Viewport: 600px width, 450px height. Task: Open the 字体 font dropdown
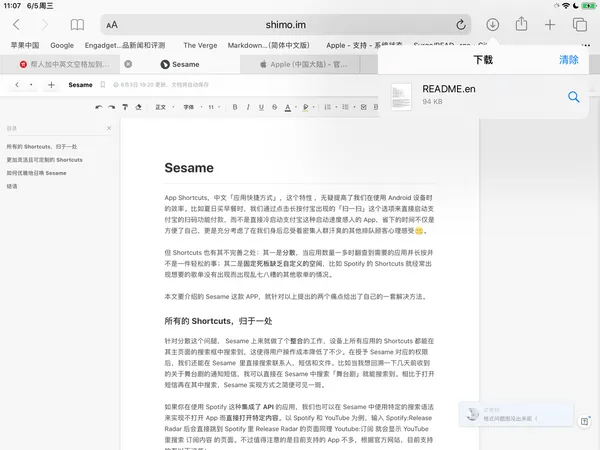(193, 107)
